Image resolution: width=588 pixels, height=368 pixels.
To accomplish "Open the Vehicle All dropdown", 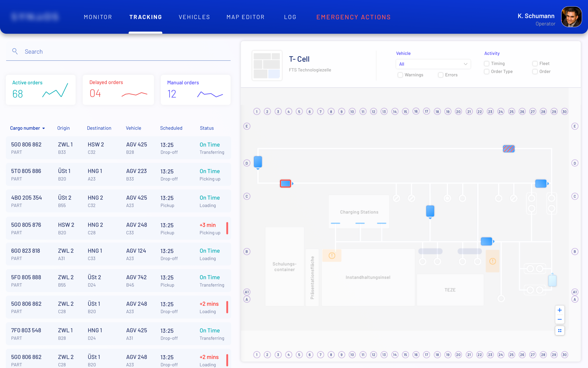I will [x=433, y=64].
